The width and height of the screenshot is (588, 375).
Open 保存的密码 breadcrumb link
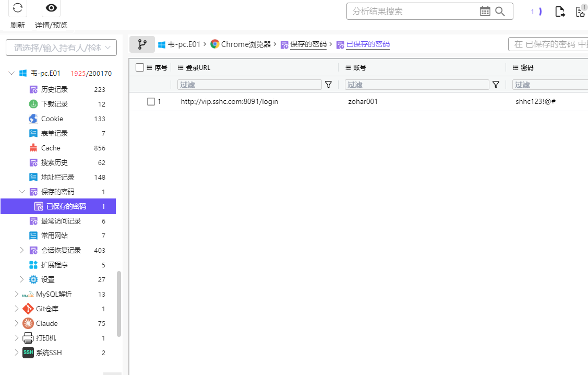(308, 44)
